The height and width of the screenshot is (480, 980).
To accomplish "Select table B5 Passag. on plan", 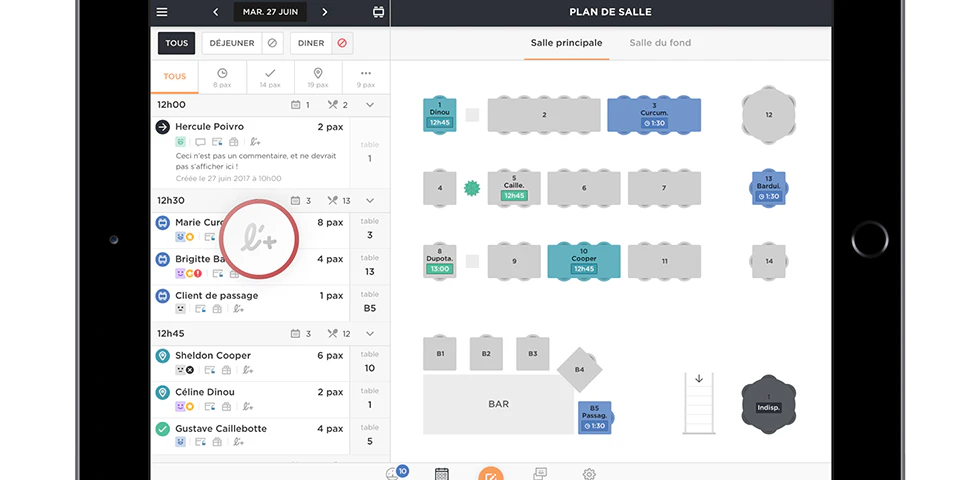I will pyautogui.click(x=595, y=418).
